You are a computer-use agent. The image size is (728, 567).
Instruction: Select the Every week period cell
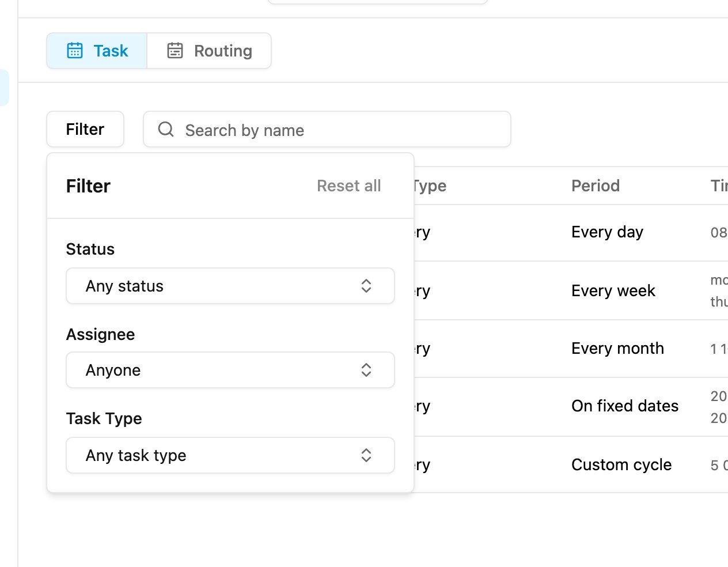pos(613,291)
